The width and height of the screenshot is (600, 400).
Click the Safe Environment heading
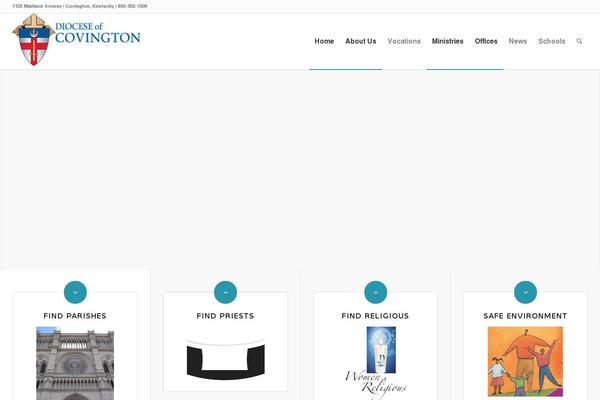click(x=525, y=316)
